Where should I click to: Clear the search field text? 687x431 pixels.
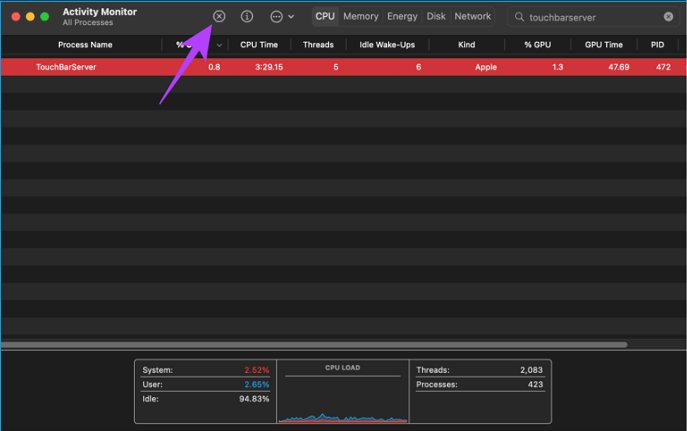coord(669,17)
